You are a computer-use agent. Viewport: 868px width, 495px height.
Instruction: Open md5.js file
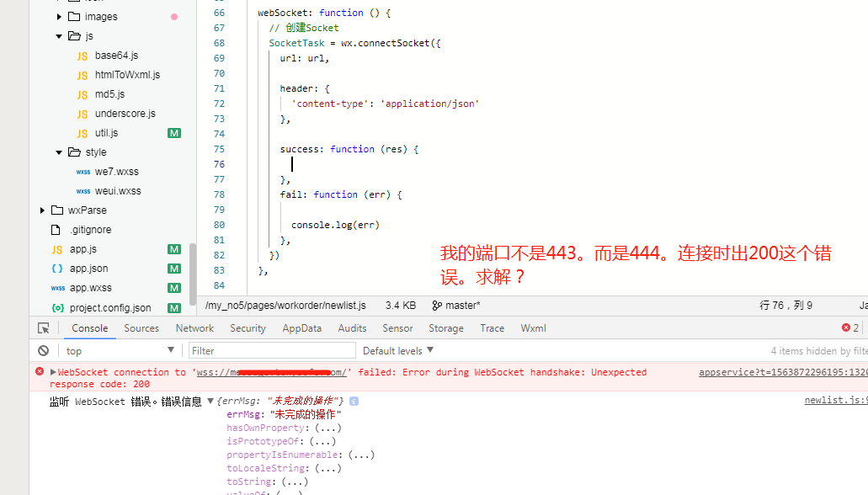tap(109, 94)
